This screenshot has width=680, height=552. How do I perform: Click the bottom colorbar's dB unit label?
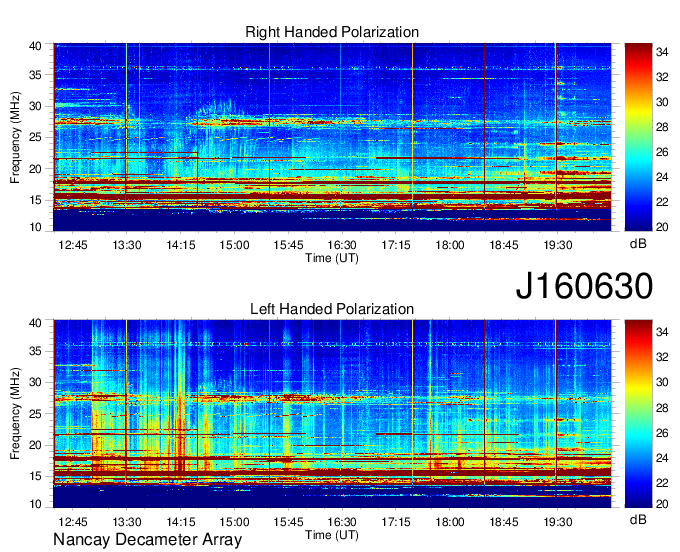[x=638, y=520]
